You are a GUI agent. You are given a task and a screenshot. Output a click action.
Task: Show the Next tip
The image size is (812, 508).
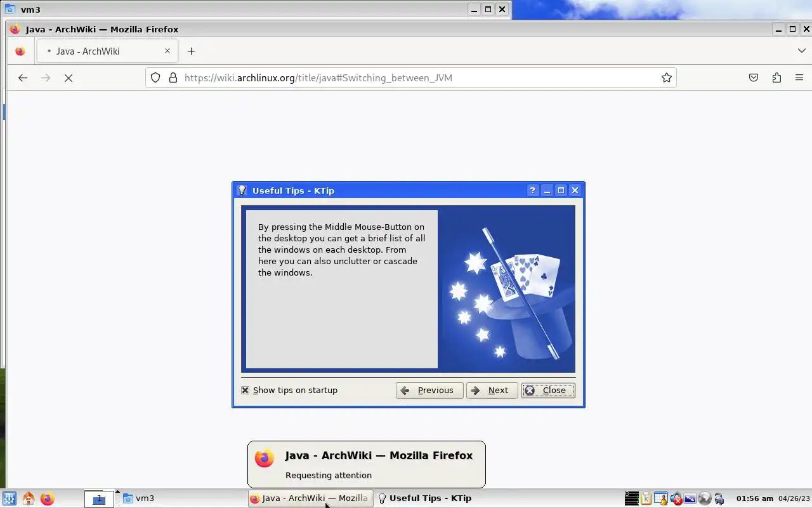[492, 391]
